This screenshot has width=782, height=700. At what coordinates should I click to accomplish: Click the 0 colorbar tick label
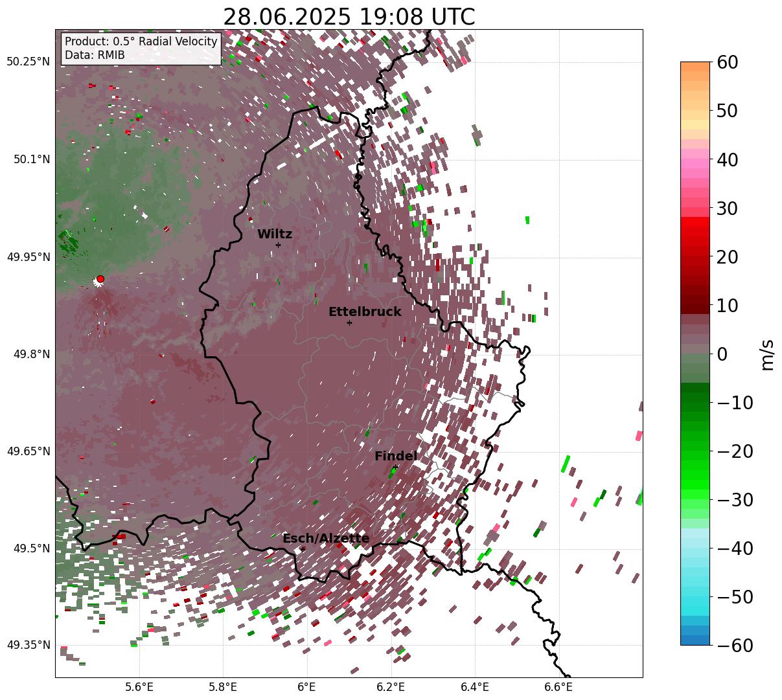[x=722, y=354]
